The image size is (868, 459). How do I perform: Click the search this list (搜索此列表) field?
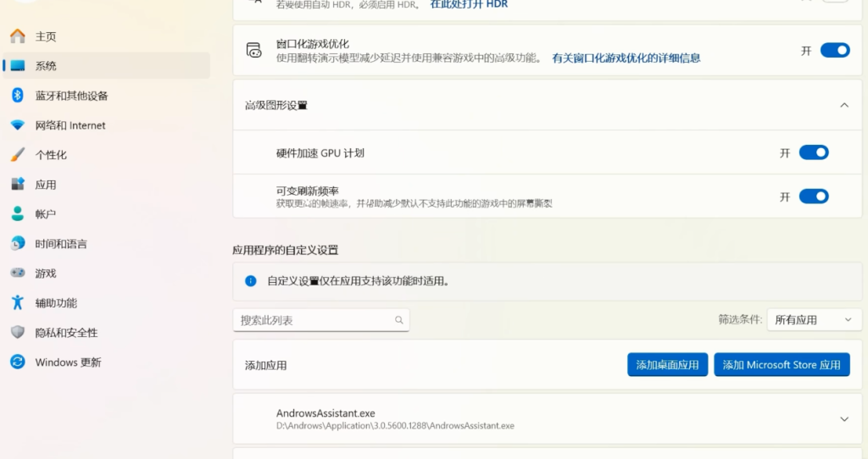pos(314,320)
